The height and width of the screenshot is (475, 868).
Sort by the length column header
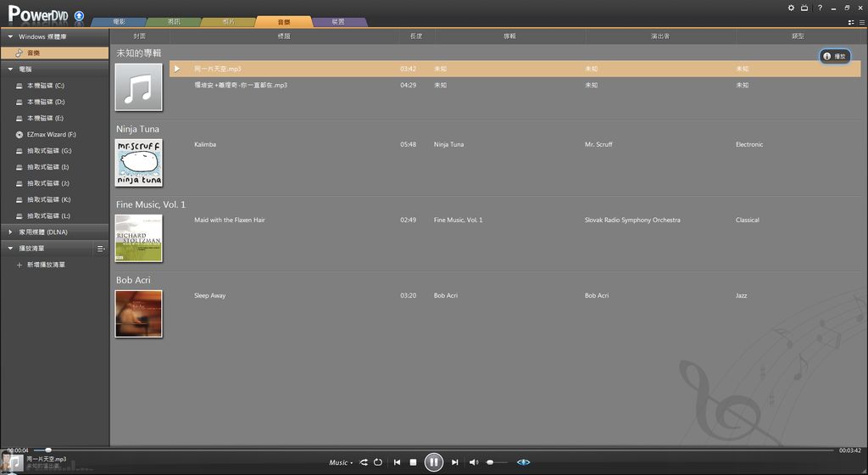click(416, 36)
